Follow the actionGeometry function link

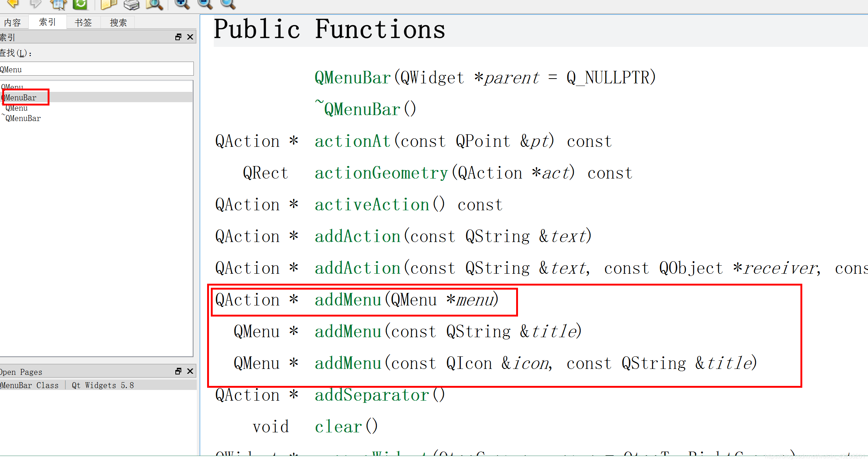click(381, 173)
